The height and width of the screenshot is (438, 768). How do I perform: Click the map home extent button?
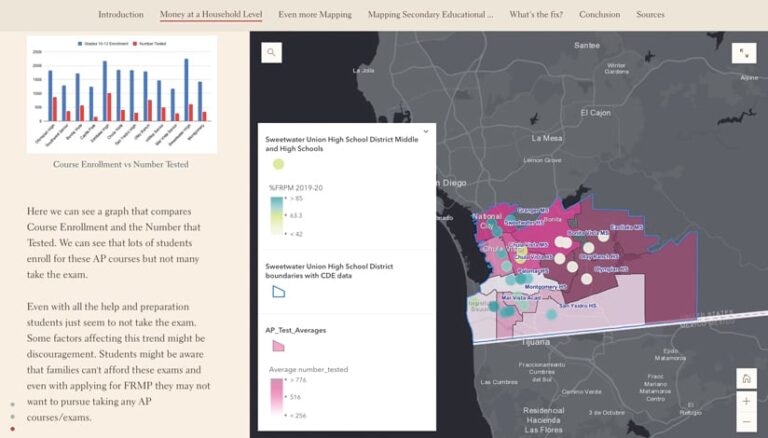point(746,379)
